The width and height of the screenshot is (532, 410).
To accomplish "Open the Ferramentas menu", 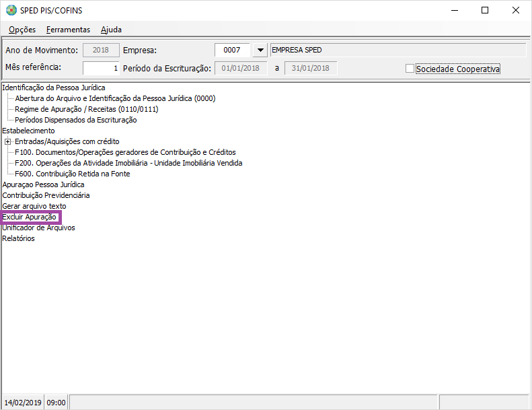I will pos(68,30).
